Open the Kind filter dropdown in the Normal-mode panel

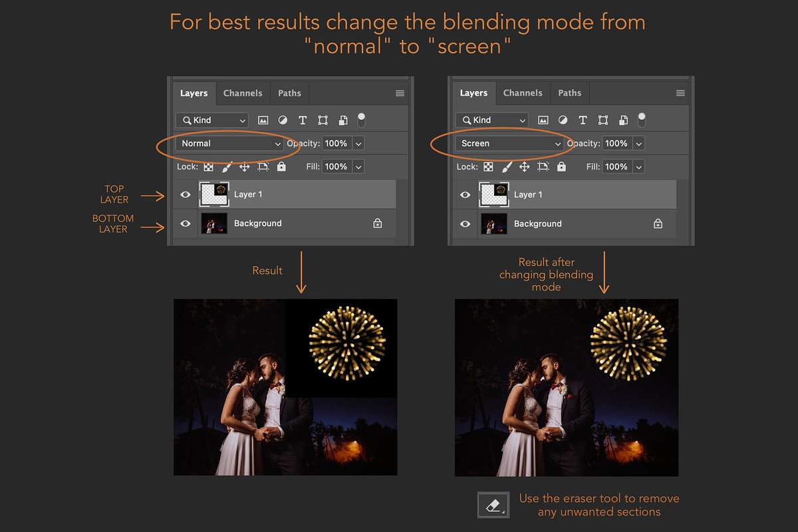tap(212, 120)
